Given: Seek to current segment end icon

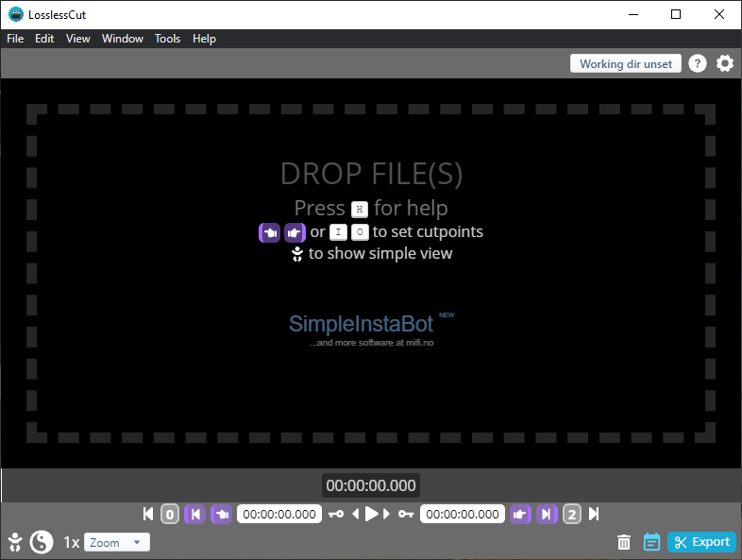Looking at the screenshot, I should pos(547,514).
